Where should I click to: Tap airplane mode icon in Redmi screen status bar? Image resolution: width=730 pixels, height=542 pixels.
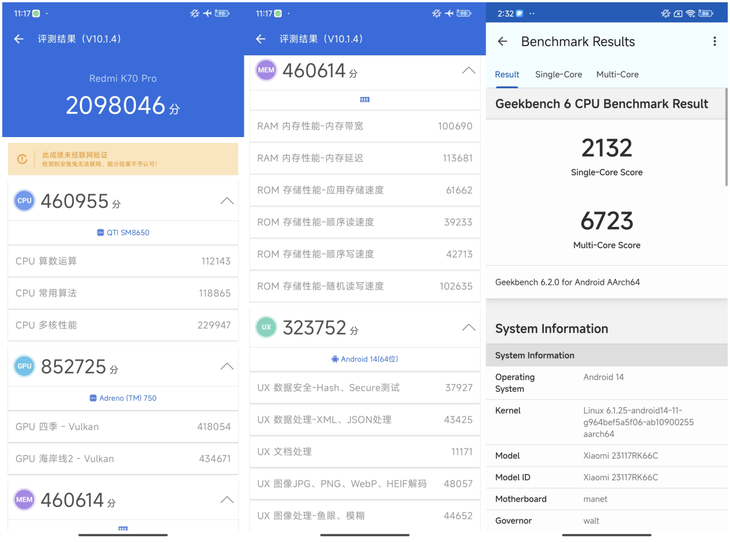click(207, 14)
